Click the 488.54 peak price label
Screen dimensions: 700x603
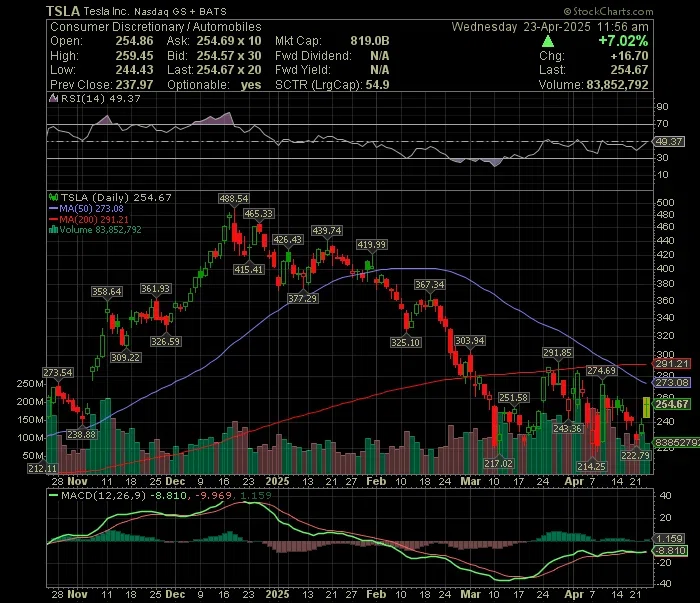coord(234,198)
